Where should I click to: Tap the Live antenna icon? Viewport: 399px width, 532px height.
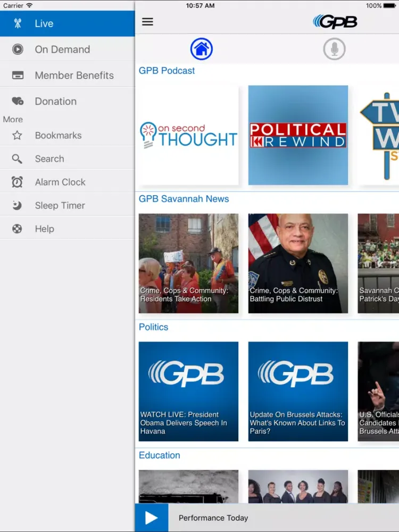[18, 23]
